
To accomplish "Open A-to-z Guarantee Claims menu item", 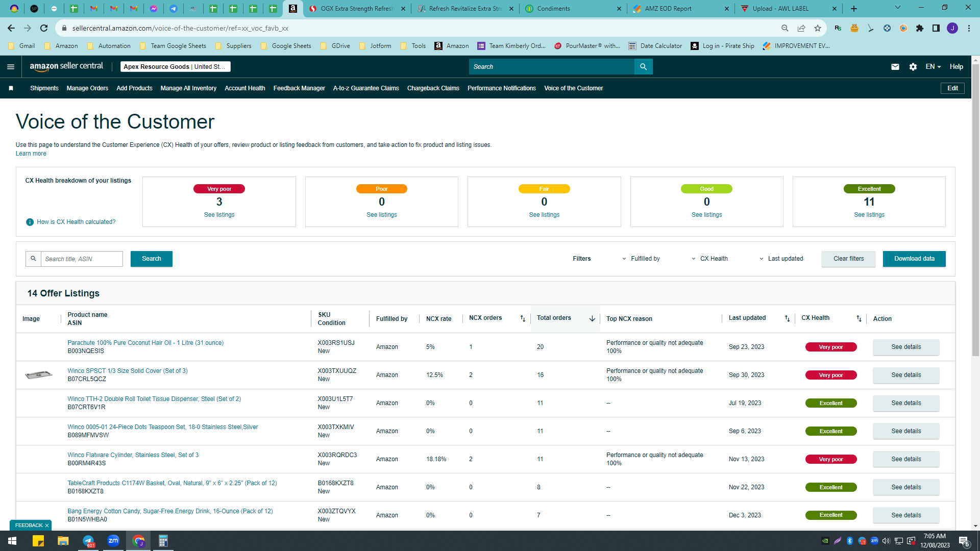I will (x=366, y=88).
